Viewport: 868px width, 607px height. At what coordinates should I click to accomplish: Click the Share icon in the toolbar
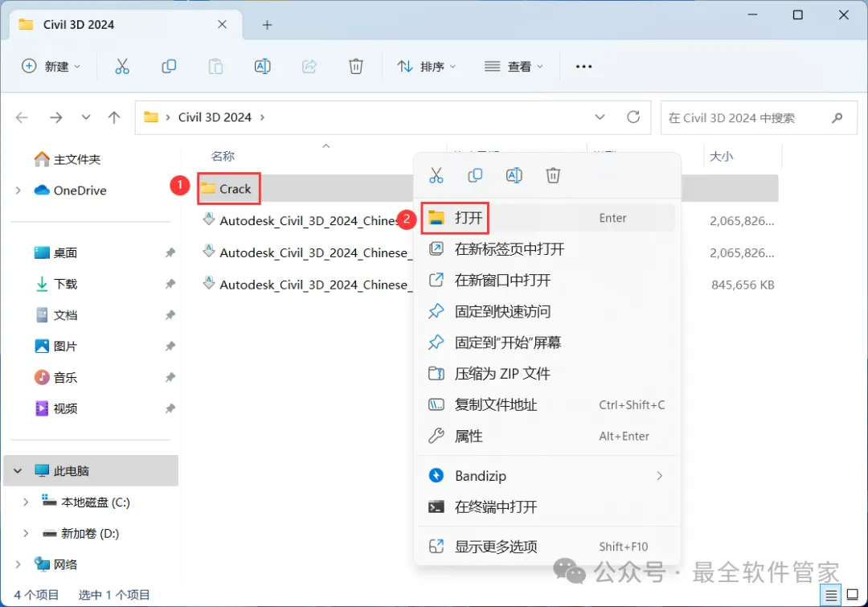pyautogui.click(x=309, y=67)
